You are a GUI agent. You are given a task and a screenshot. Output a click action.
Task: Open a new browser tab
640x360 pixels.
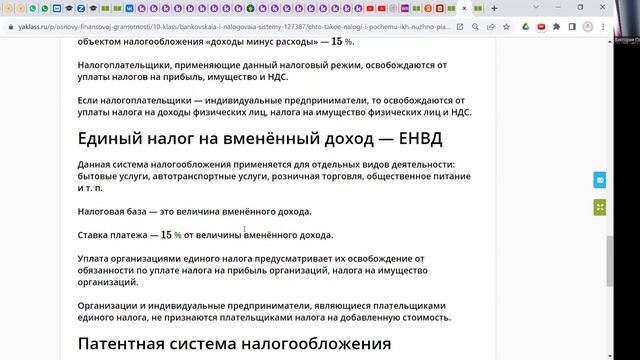coord(494,8)
